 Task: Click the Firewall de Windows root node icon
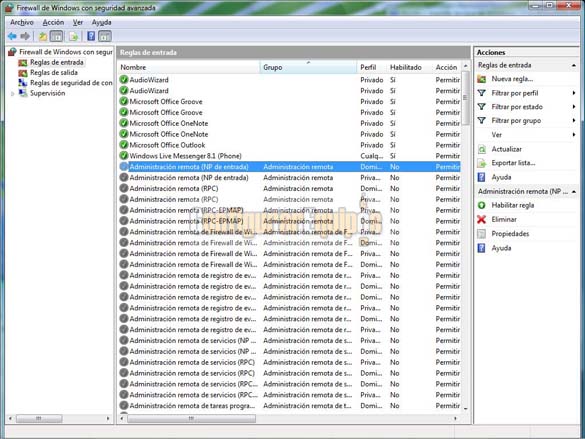12,52
